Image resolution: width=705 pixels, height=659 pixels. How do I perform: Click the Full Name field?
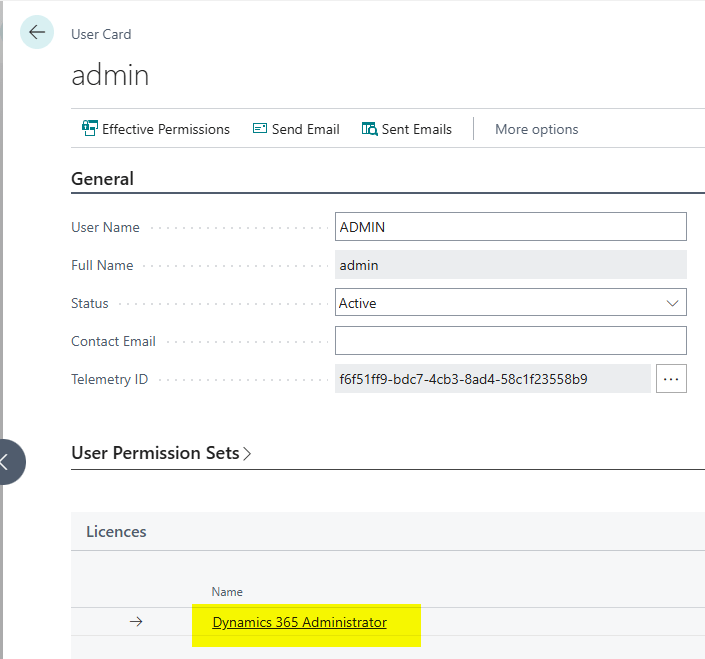(510, 265)
